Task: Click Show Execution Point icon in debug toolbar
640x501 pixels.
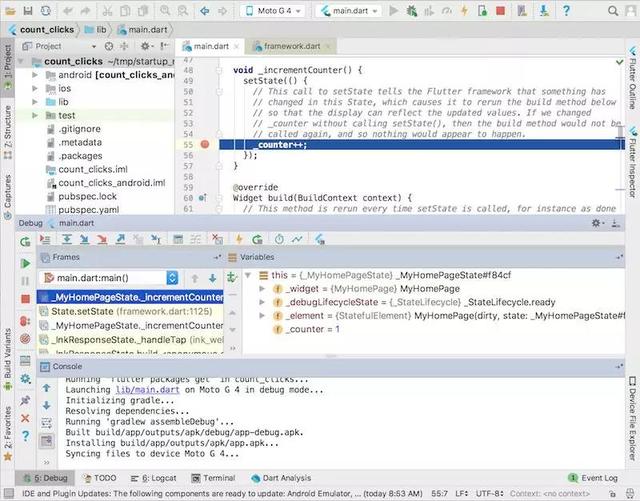Action: pos(45,239)
